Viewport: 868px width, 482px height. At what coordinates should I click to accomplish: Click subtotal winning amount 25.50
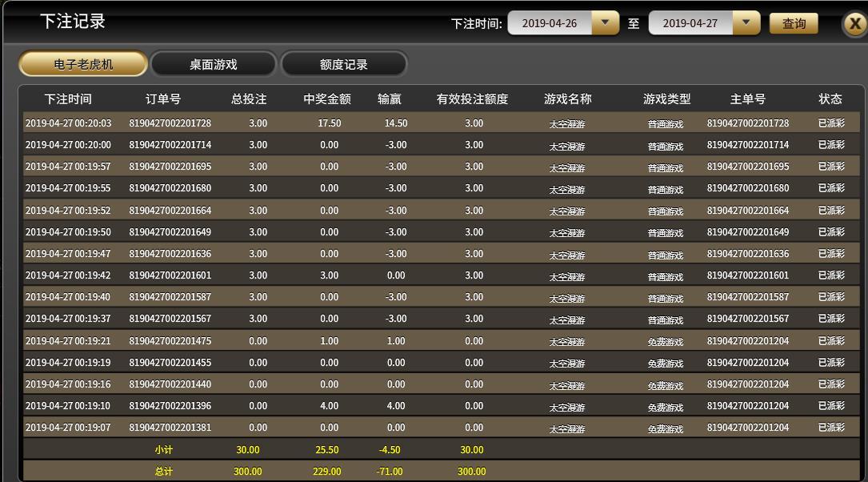(x=326, y=450)
